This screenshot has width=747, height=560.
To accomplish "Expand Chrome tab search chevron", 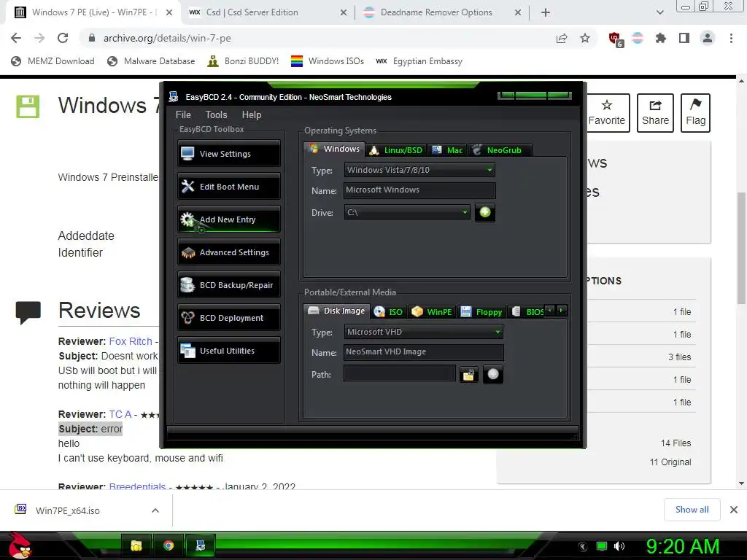I will coord(659,12).
